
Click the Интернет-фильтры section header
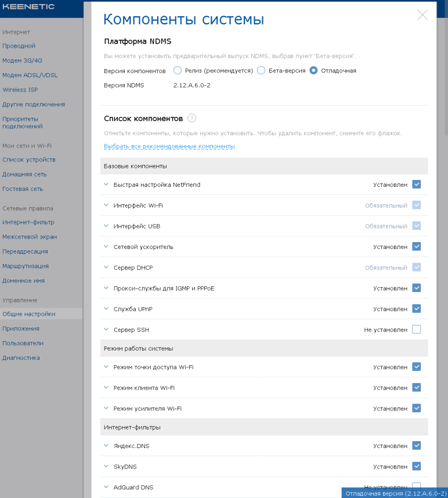[x=264, y=427]
